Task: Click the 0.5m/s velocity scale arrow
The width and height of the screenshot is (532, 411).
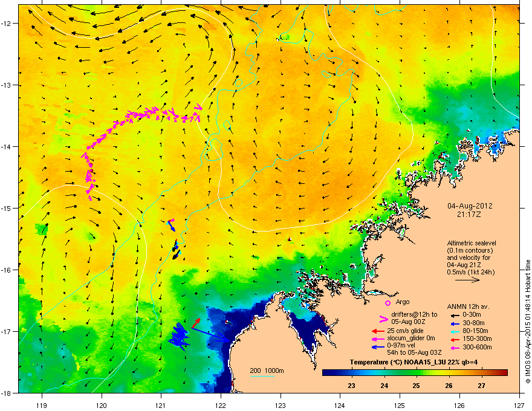Action: (467, 280)
